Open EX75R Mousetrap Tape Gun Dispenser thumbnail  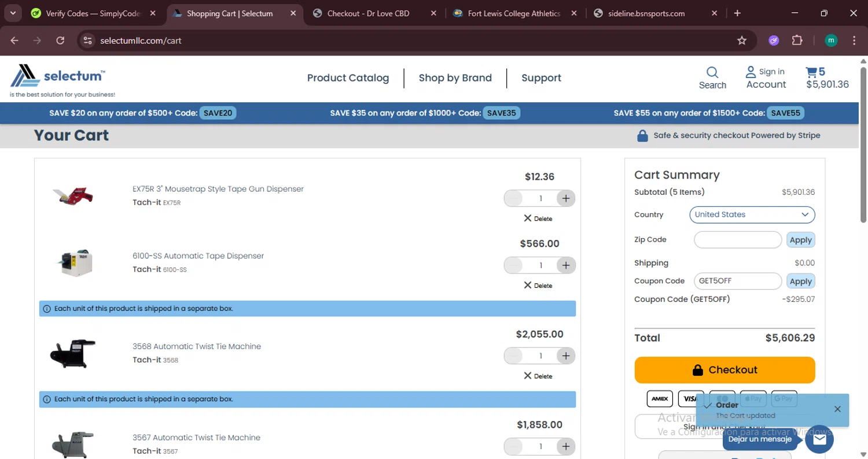(x=73, y=195)
